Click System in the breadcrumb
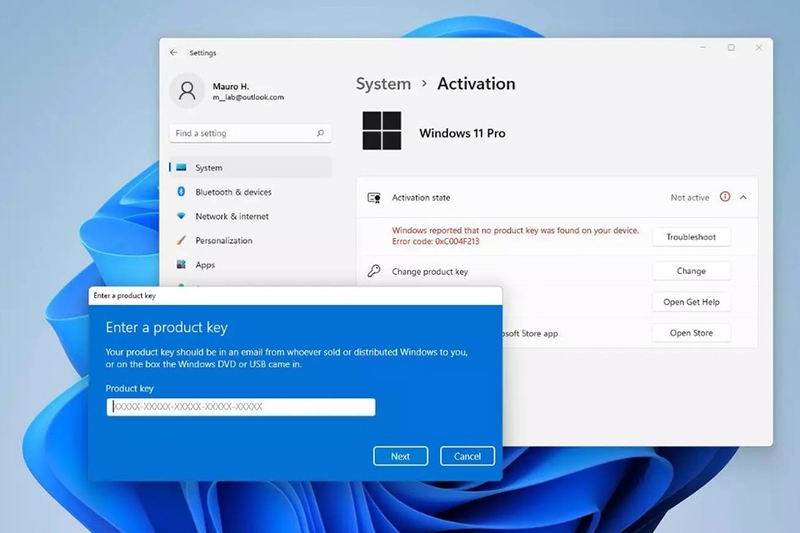This screenshot has width=800, height=533. click(x=383, y=84)
